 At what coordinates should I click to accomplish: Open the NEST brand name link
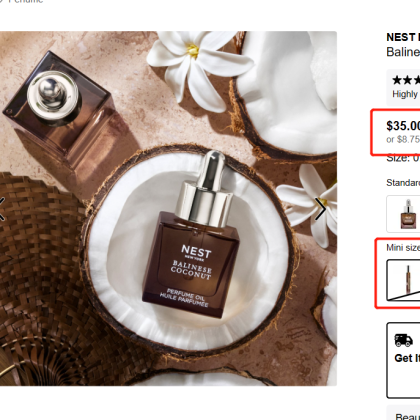(403, 37)
